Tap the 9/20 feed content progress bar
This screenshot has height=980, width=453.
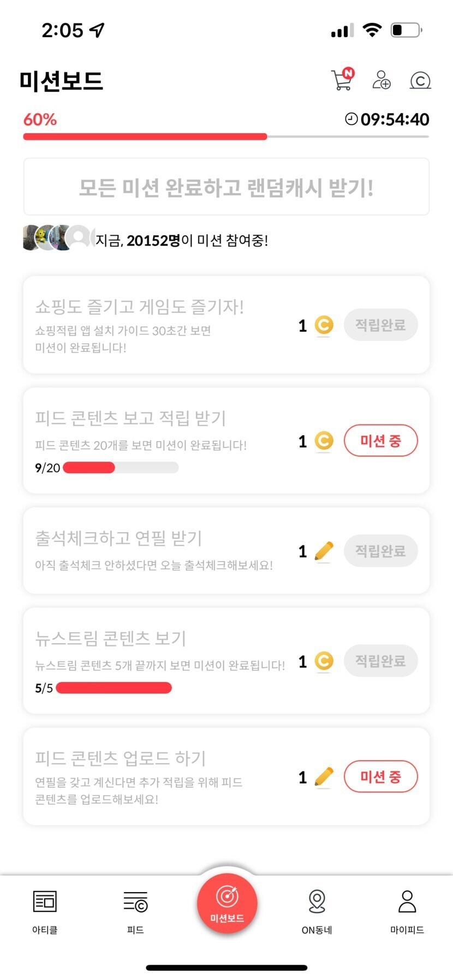(x=121, y=468)
